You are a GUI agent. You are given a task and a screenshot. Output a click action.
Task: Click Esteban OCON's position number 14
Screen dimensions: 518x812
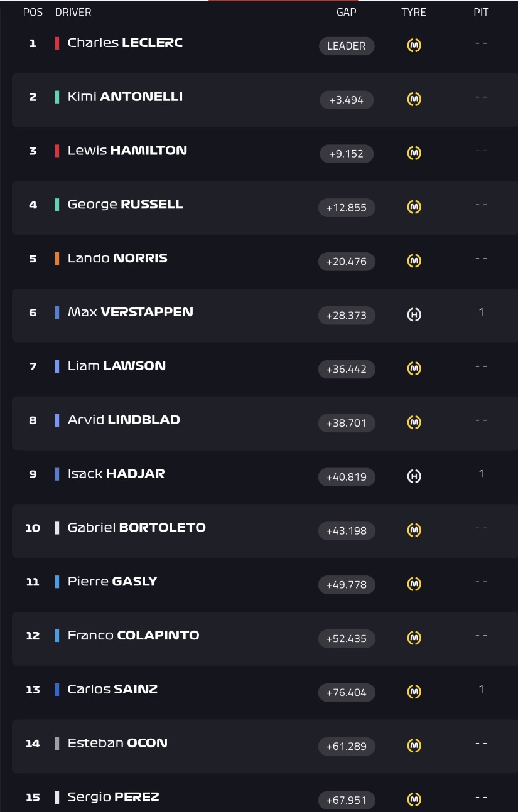[33, 744]
